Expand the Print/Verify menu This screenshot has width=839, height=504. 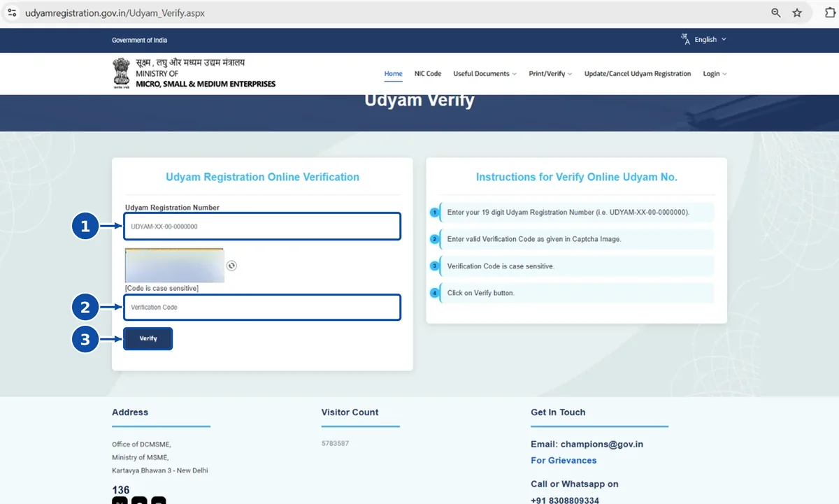(x=550, y=73)
